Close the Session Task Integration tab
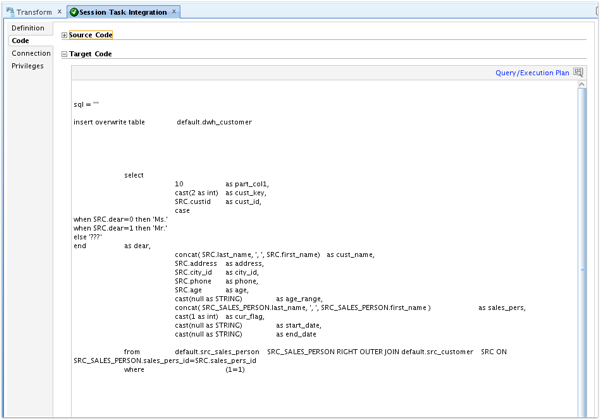The height and width of the screenshot is (420, 600). point(174,12)
